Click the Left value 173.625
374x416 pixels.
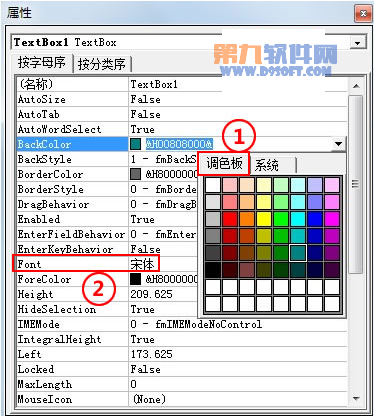coord(151,354)
